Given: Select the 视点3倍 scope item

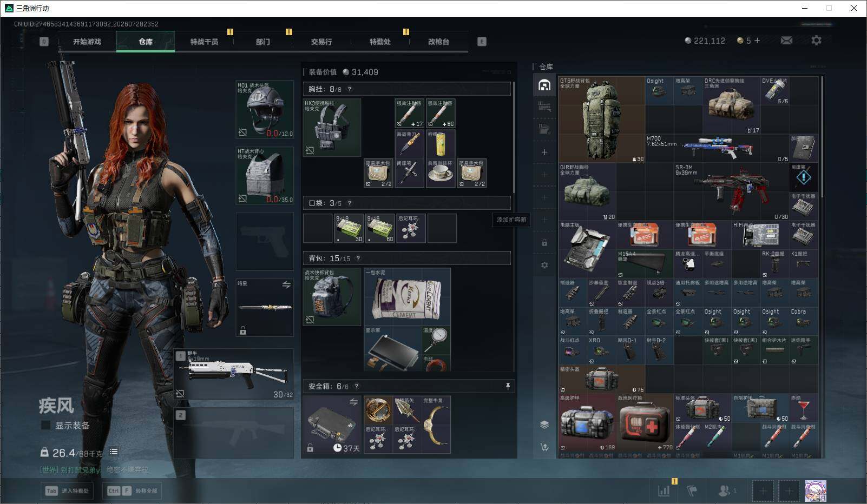Looking at the screenshot, I should click(660, 293).
